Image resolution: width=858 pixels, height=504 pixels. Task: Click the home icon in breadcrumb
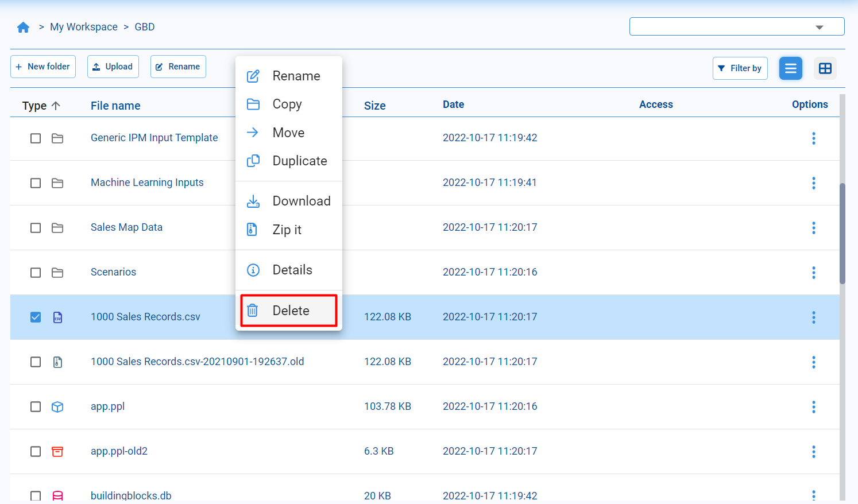(x=23, y=28)
